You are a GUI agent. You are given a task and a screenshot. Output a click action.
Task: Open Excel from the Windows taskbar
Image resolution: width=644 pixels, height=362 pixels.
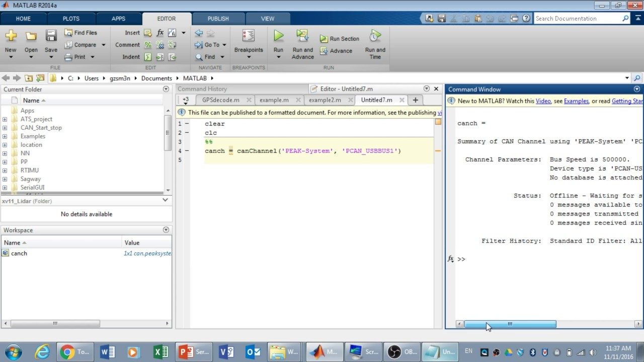pyautogui.click(x=160, y=352)
